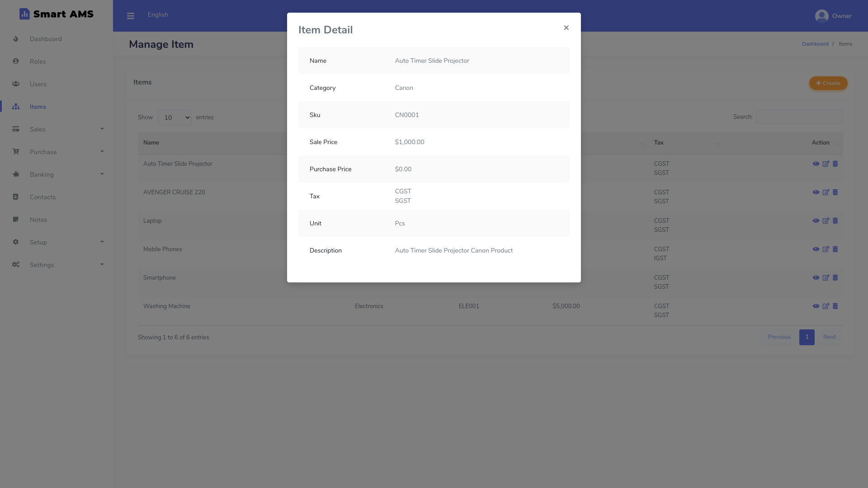Image resolution: width=868 pixels, height=488 pixels.
Task: Open the Dashboard from the sidebar
Action: coord(46,39)
